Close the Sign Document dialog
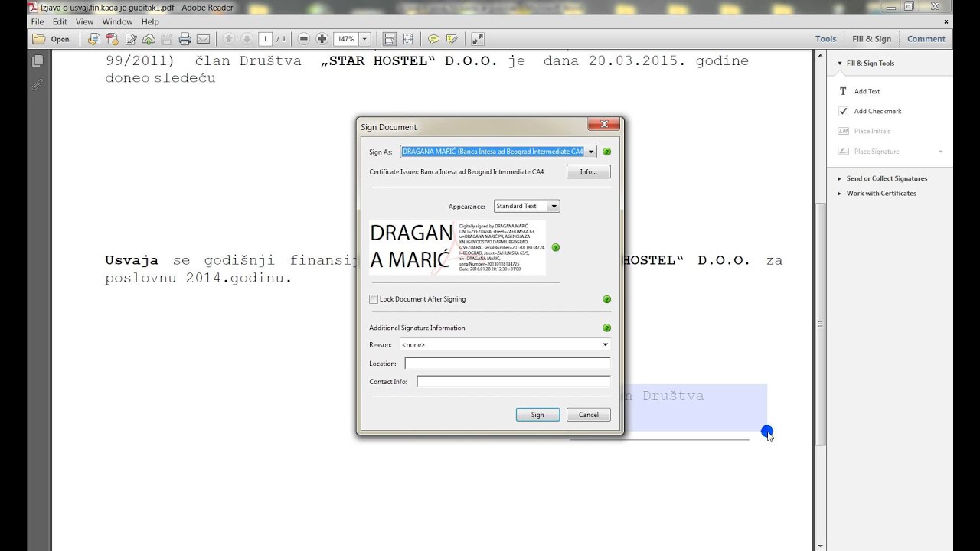Image resolution: width=980 pixels, height=551 pixels. pyautogui.click(x=604, y=124)
